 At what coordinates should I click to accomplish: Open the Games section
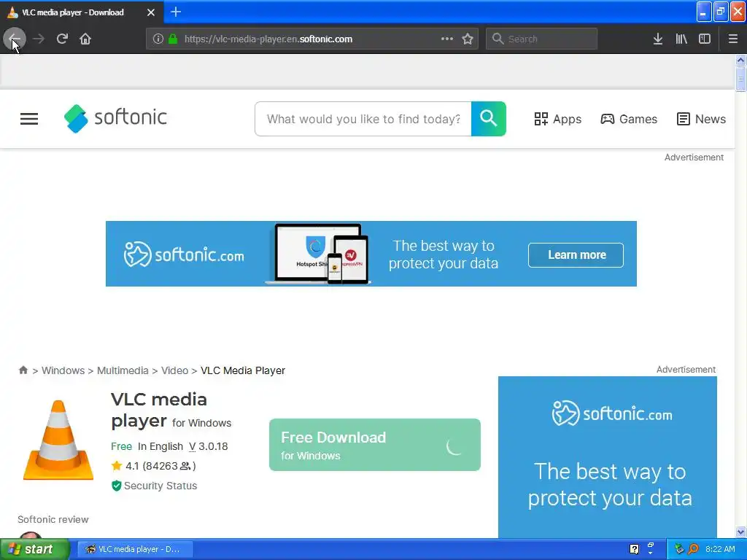[629, 119]
